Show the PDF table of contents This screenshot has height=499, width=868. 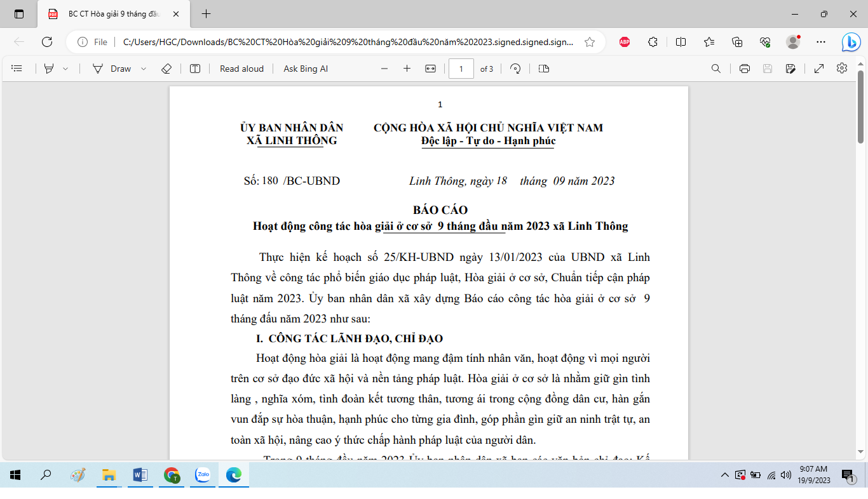click(x=17, y=69)
